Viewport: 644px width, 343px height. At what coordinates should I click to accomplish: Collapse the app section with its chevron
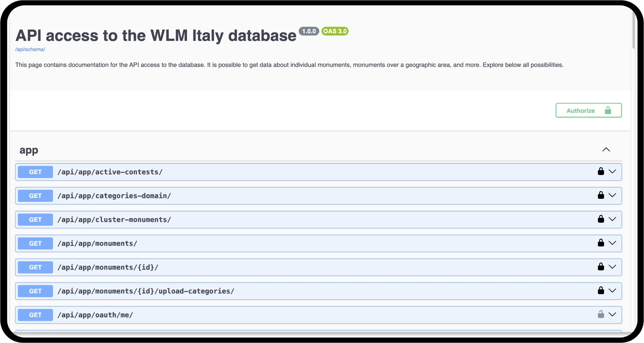pyautogui.click(x=606, y=150)
